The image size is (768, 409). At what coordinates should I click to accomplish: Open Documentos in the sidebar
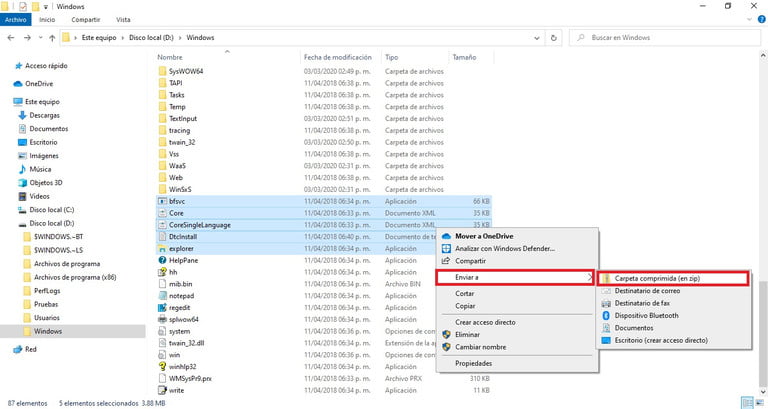(48, 129)
